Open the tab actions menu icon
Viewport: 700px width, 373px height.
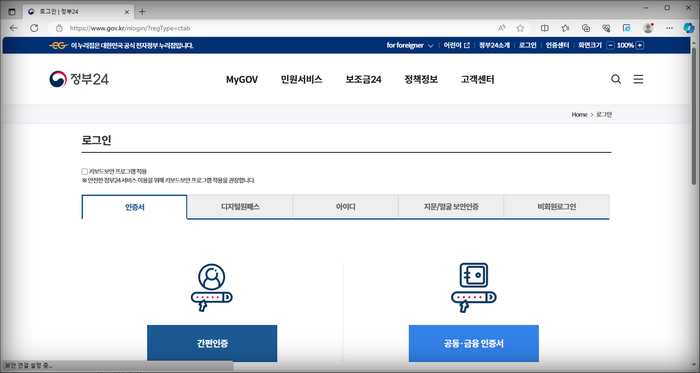coord(12,12)
